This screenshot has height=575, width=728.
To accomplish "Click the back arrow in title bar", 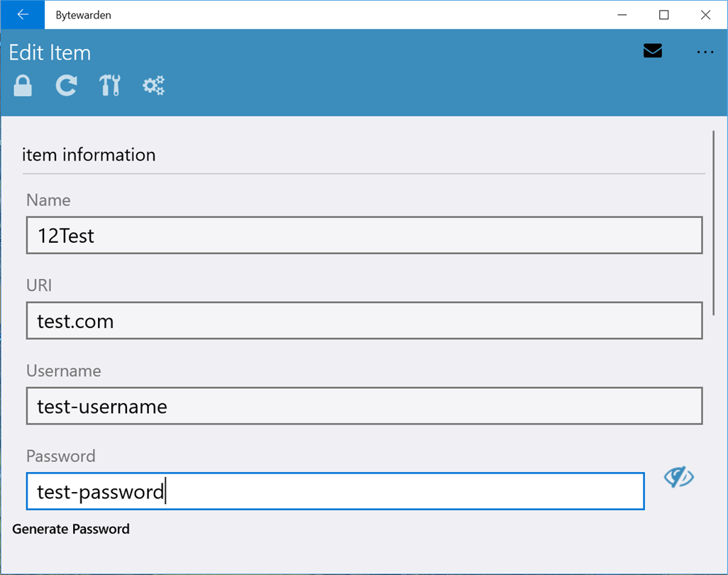I will pyautogui.click(x=23, y=15).
